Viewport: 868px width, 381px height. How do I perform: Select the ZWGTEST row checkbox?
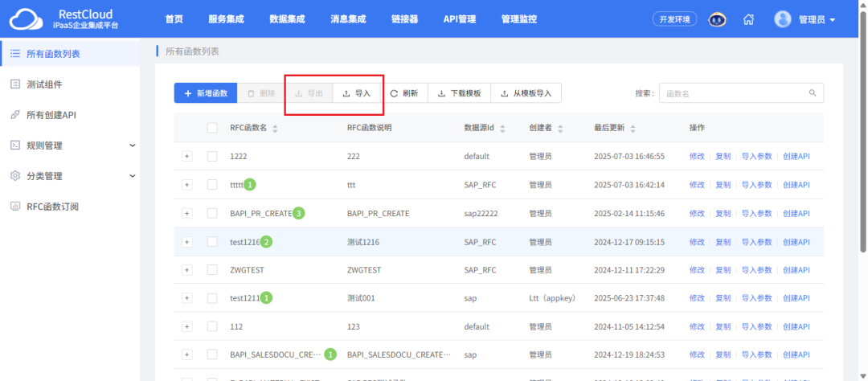click(x=212, y=271)
